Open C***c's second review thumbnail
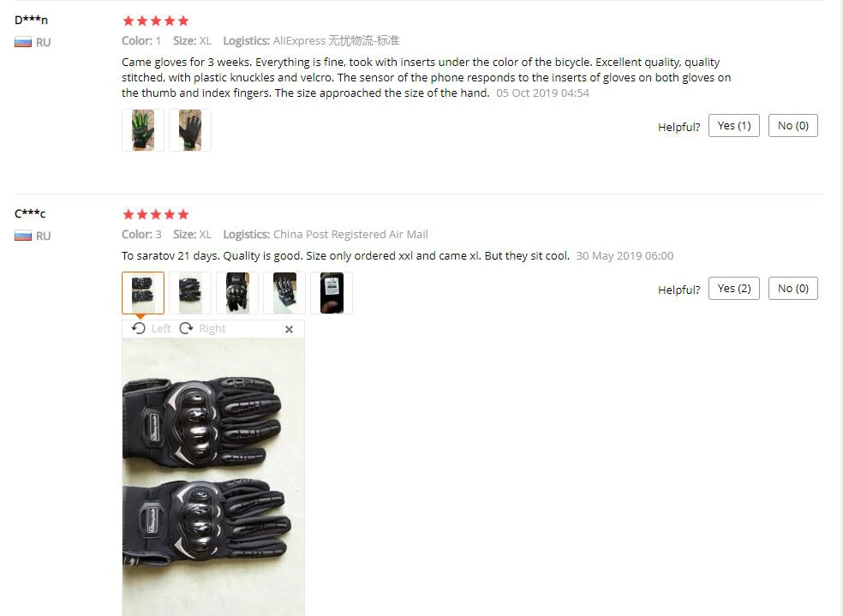The width and height of the screenshot is (843, 616). coord(190,293)
